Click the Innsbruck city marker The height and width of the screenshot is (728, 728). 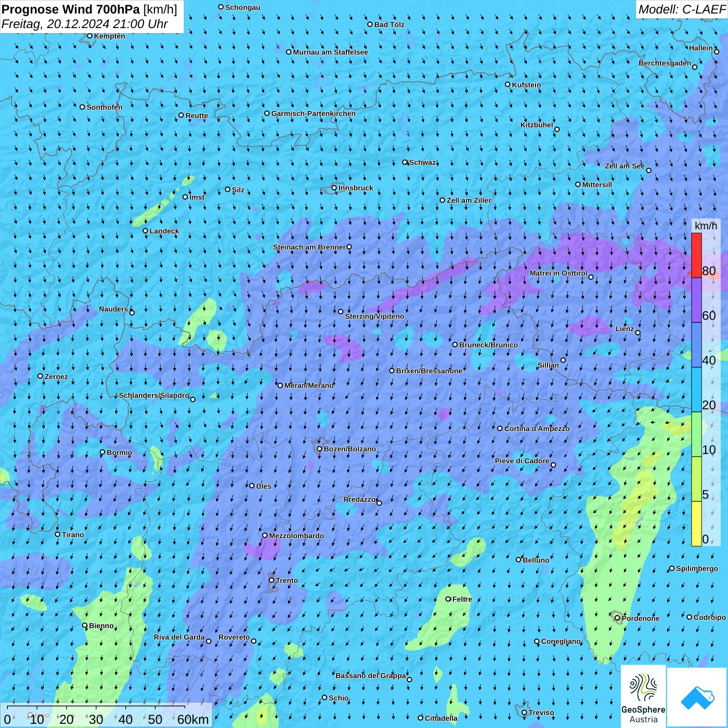334,188
